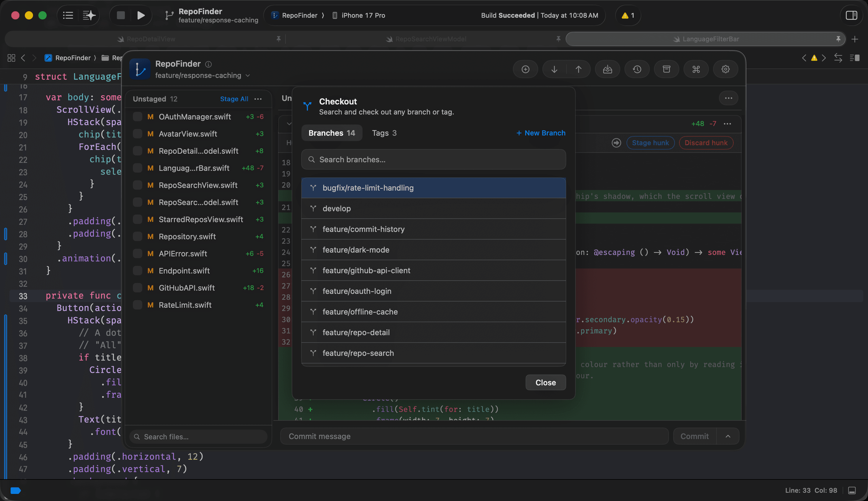Check the AvatarView.swift checkbox
Viewport: 868px width, 501px height.
[137, 134]
